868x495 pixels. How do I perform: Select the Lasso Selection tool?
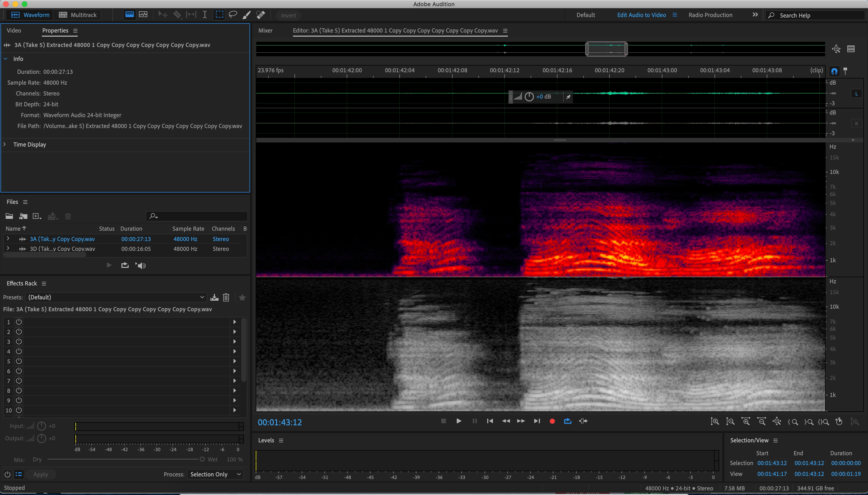tap(233, 15)
